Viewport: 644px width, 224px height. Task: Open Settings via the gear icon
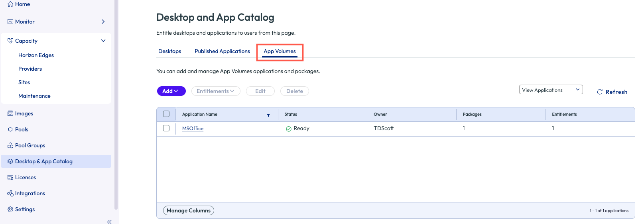[x=10, y=209]
